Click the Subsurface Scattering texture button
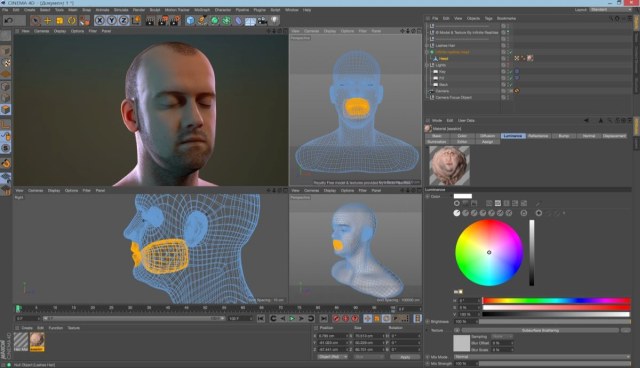Viewport: 640px width, 368px height. 540,330
